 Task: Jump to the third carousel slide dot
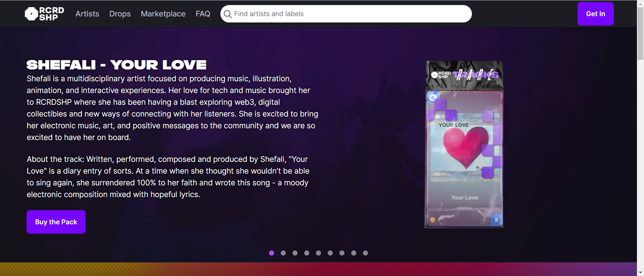tap(295, 253)
